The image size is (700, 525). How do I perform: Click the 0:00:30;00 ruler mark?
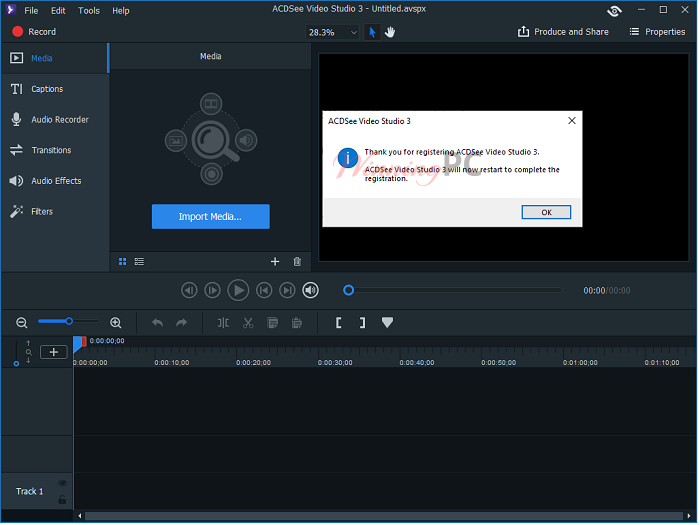[x=335, y=363]
